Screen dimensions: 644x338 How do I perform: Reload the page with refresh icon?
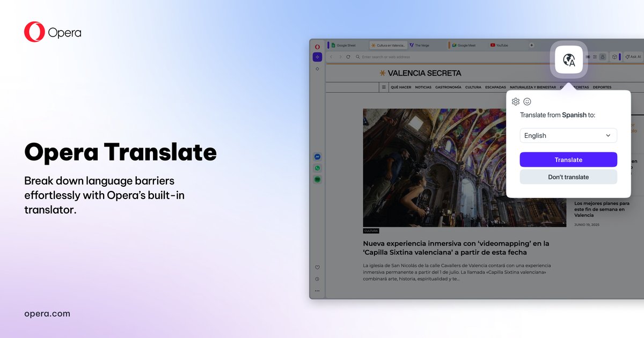pos(348,57)
